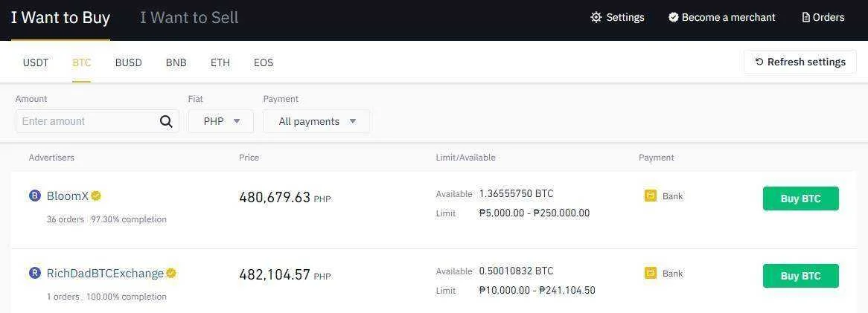Click available amount 0.50010832 BTC
Viewport: 868px width, 313px height.
point(516,271)
